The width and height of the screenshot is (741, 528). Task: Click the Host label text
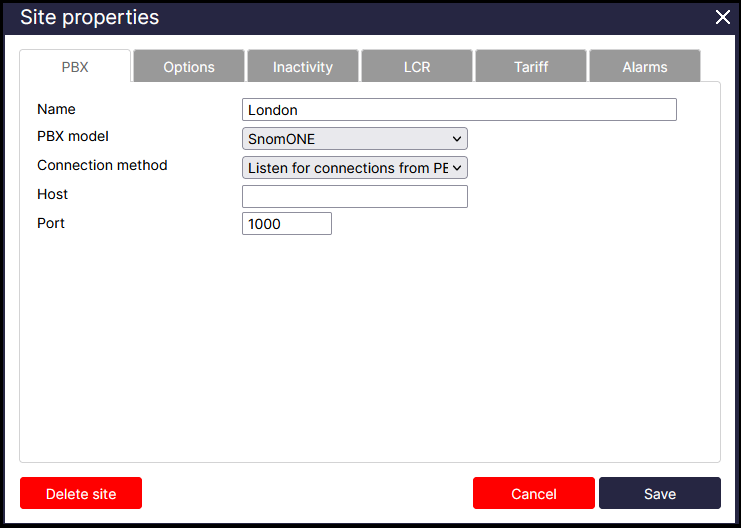pos(52,194)
